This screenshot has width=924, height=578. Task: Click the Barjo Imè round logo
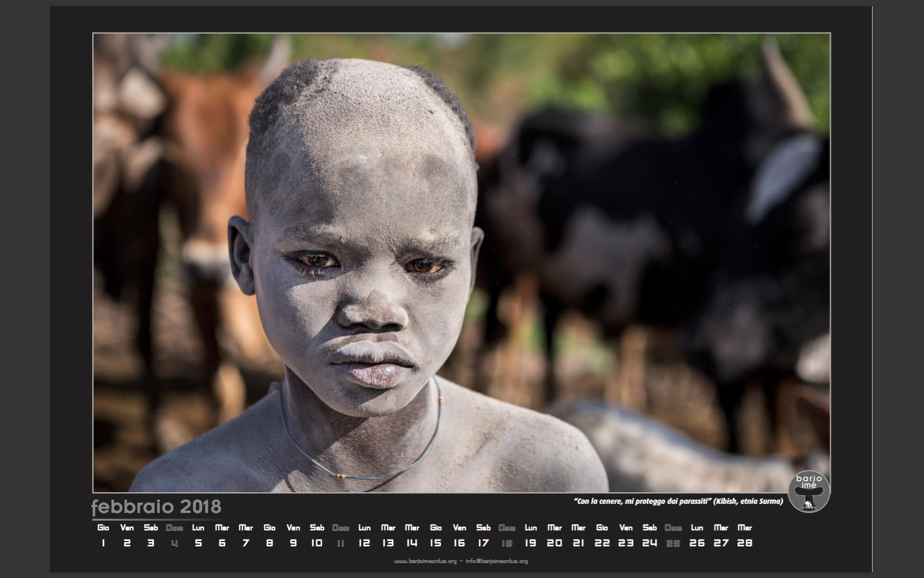click(809, 492)
